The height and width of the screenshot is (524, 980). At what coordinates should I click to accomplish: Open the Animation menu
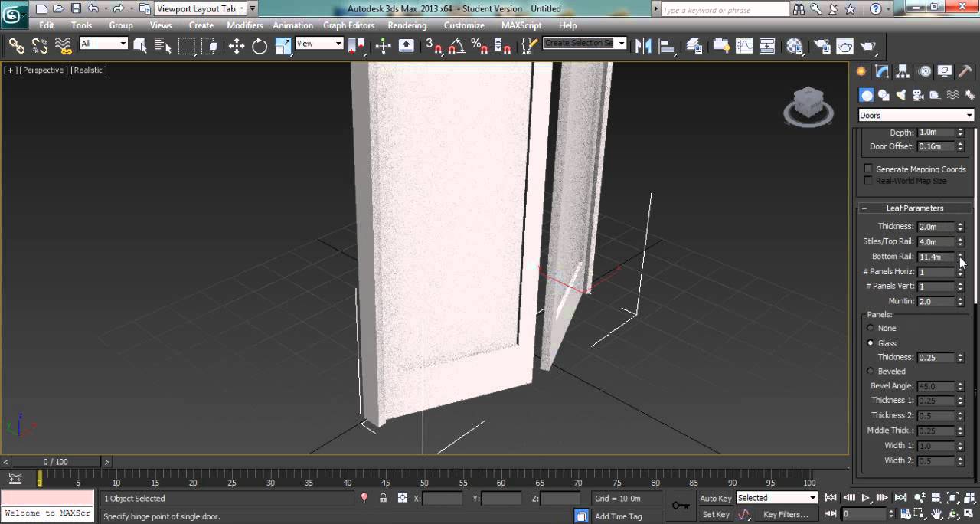click(x=293, y=25)
